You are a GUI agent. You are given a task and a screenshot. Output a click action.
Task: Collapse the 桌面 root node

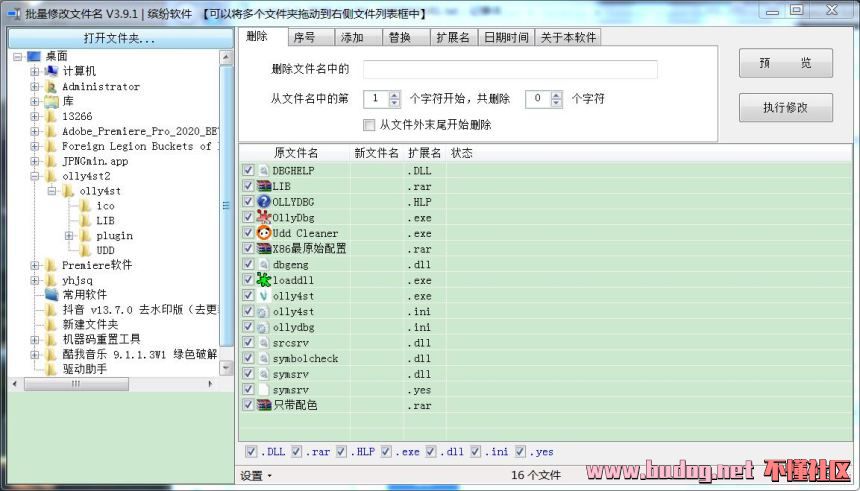coord(18,57)
